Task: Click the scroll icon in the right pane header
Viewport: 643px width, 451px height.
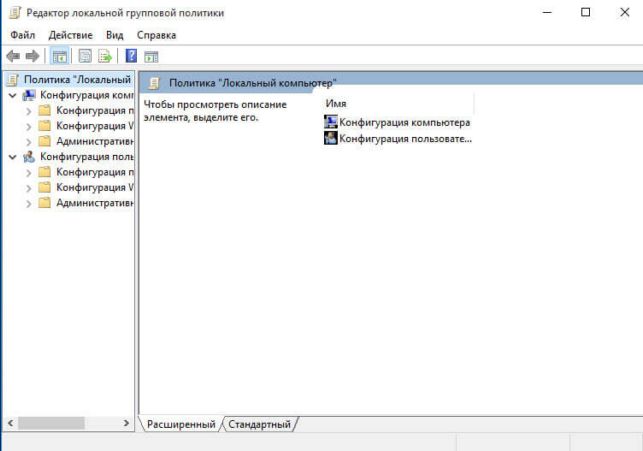Action: (x=154, y=83)
